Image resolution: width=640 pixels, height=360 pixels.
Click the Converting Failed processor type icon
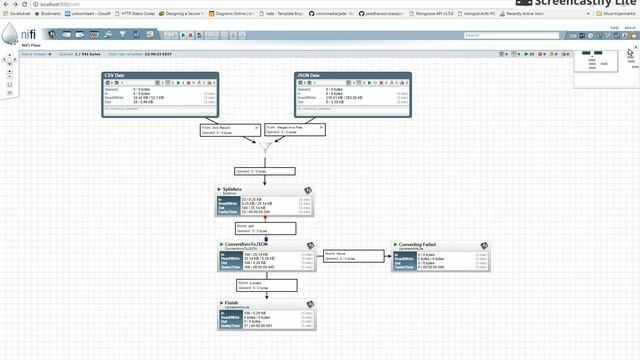click(x=484, y=245)
